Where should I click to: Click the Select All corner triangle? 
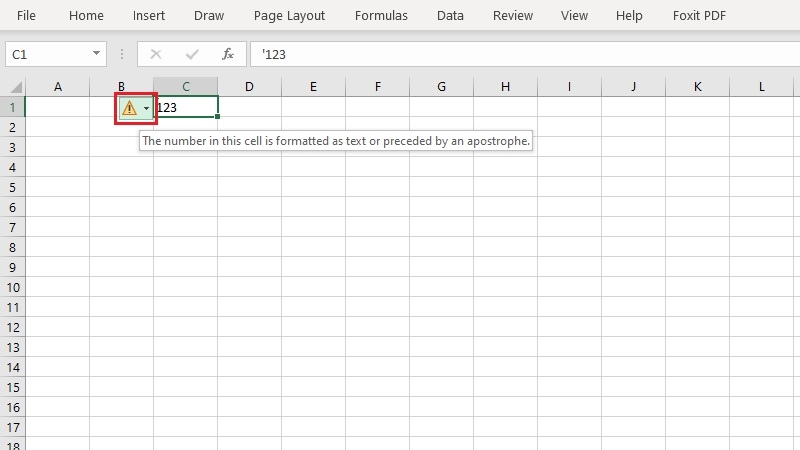(x=16, y=87)
